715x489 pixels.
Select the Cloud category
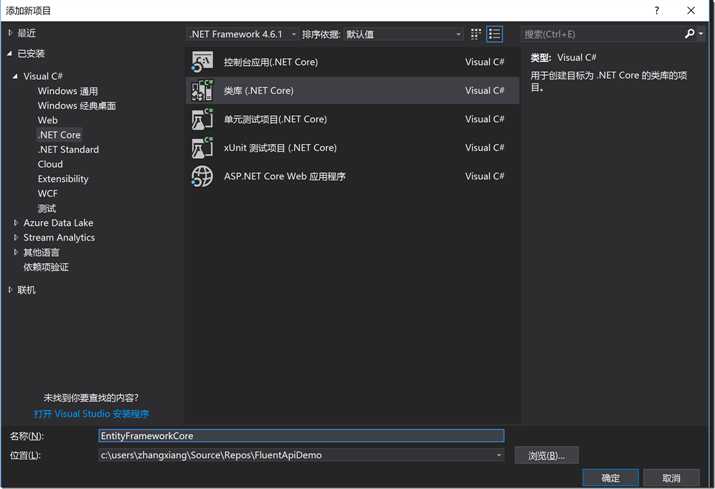click(x=50, y=164)
